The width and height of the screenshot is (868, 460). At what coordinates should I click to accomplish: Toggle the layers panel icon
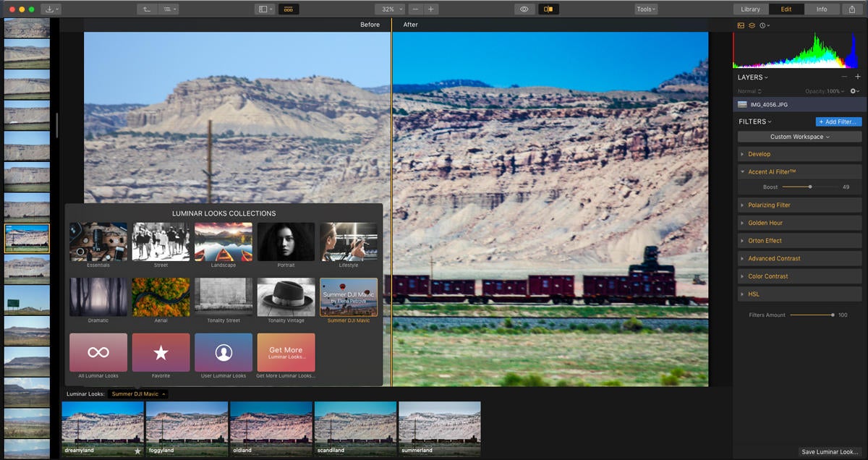(x=752, y=25)
